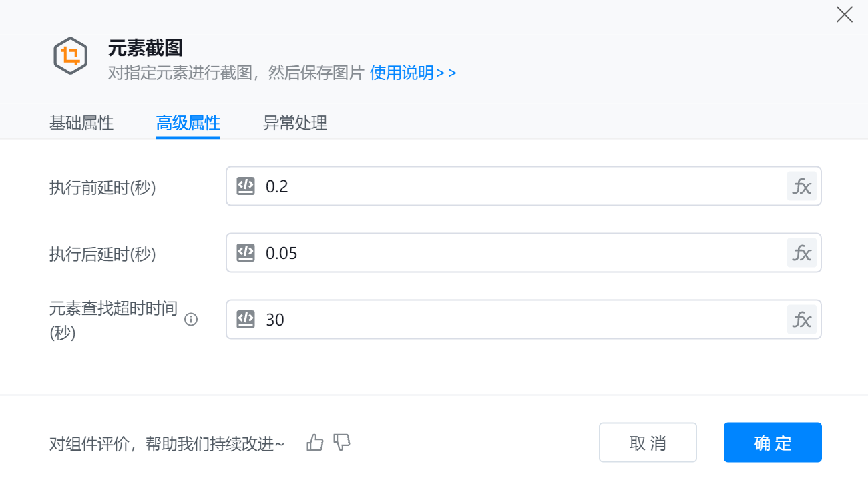The width and height of the screenshot is (868, 478).
Task: Toggle code mode icon in 执行前延时 field
Action: tap(246, 186)
